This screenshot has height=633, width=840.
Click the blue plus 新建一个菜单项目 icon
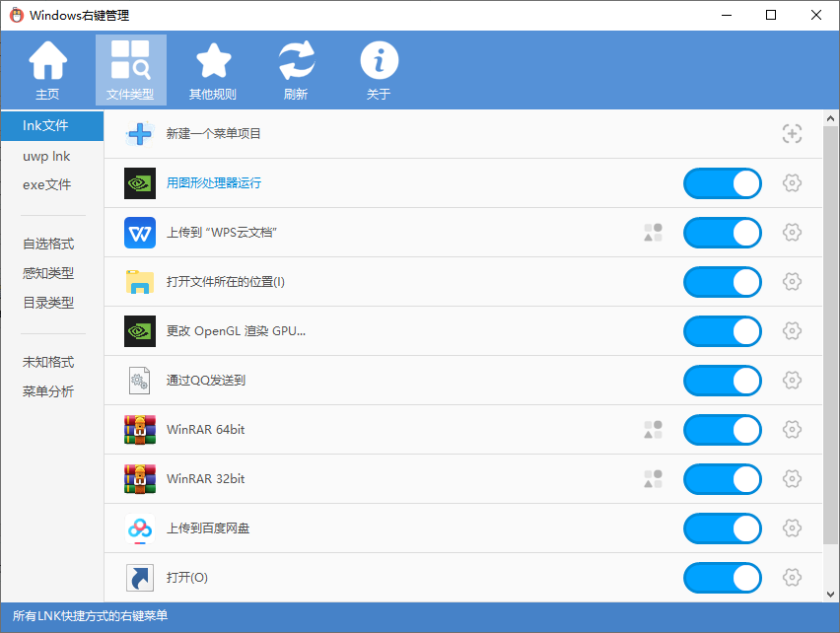click(x=140, y=134)
